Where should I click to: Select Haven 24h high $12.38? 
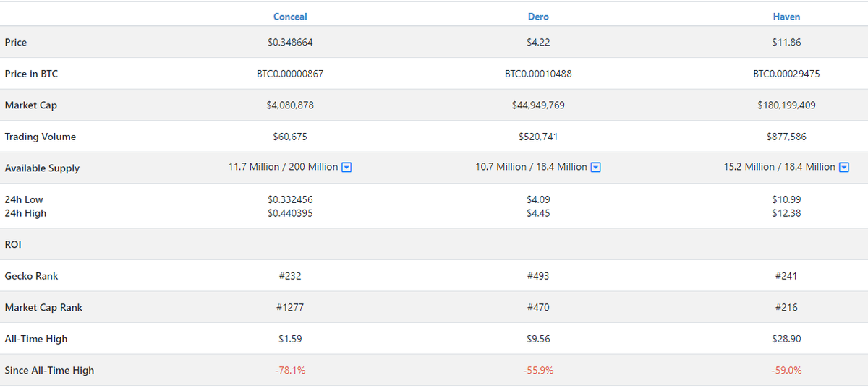coord(786,213)
